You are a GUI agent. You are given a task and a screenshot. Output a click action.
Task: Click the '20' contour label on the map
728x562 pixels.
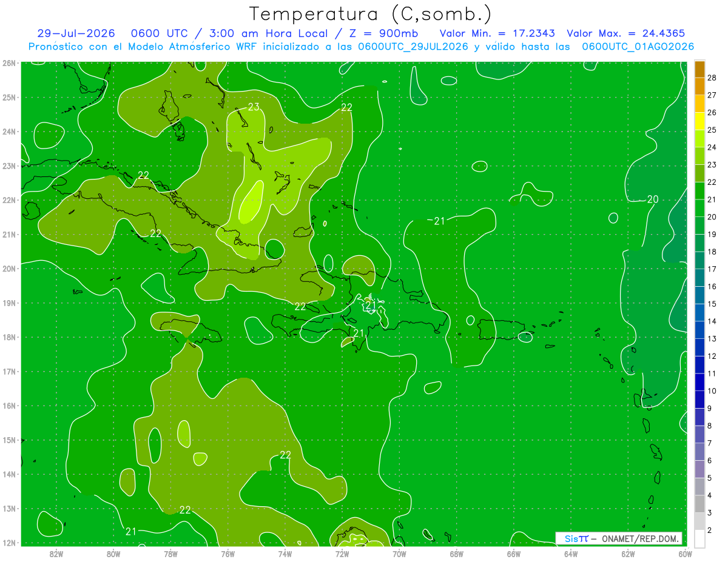[x=653, y=199]
